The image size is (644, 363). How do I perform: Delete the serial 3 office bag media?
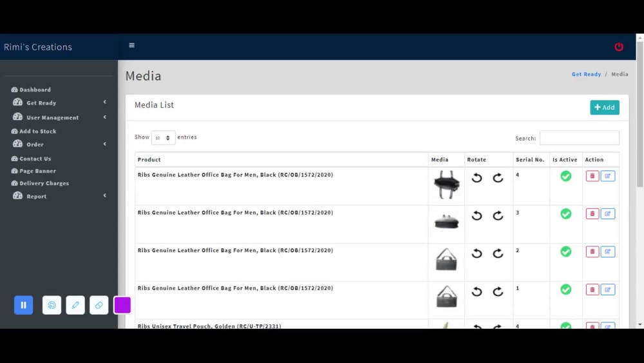(592, 214)
